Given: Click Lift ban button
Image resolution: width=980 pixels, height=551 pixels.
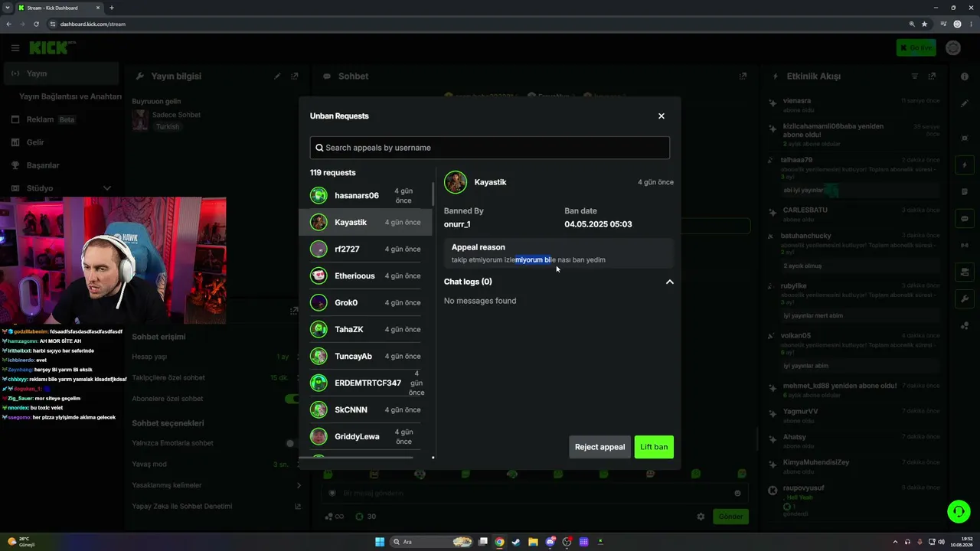Looking at the screenshot, I should click(654, 447).
